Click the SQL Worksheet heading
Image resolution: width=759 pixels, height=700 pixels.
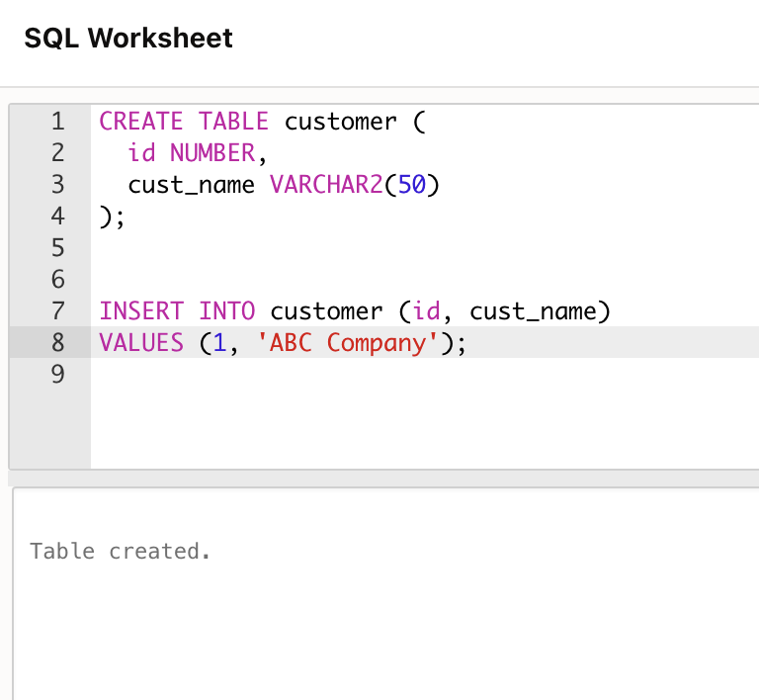[x=128, y=39]
